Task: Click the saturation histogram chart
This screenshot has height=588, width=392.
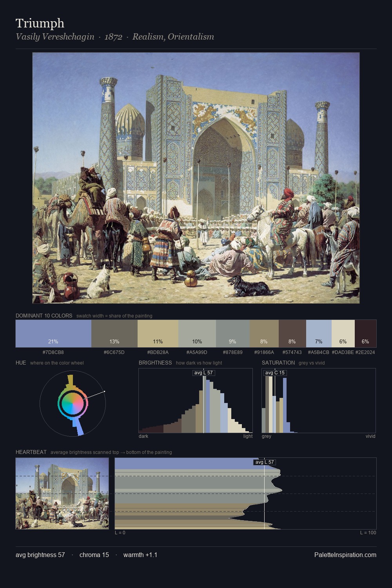Action: pos(319,401)
